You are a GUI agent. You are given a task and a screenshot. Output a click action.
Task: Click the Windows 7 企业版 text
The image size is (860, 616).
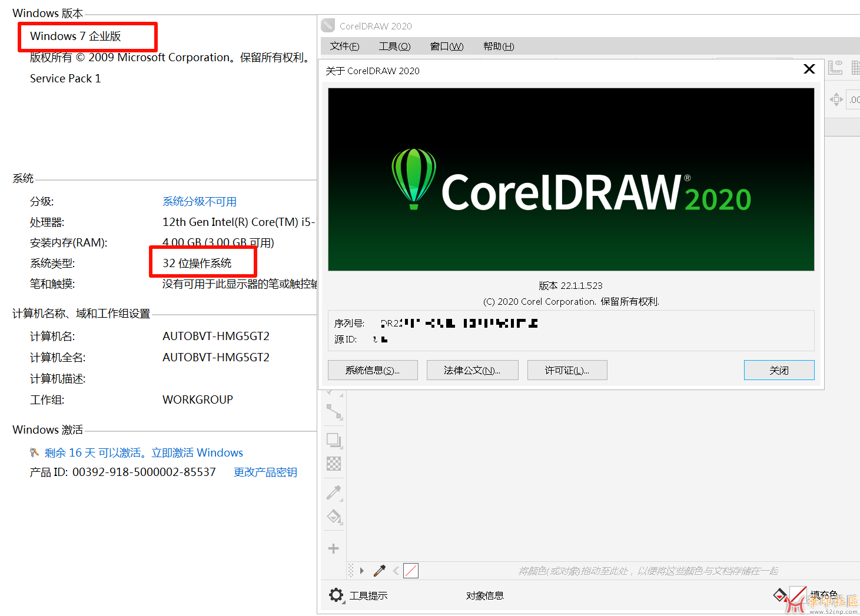[x=75, y=36]
